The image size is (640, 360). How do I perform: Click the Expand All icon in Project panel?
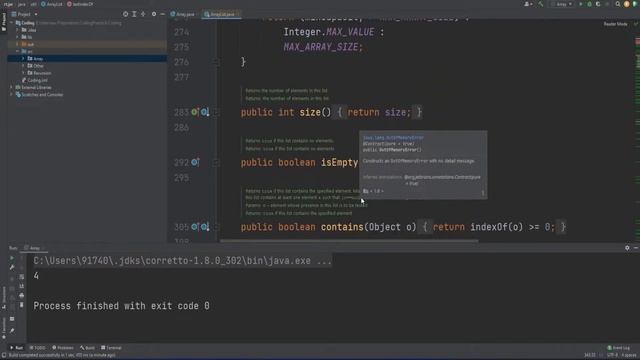134,14
